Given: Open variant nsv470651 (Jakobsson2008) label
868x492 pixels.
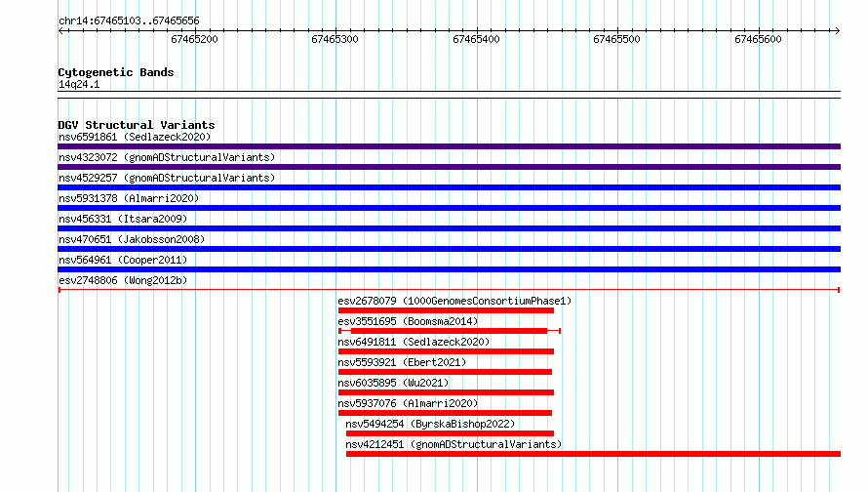Looking at the screenshot, I should [132, 239].
